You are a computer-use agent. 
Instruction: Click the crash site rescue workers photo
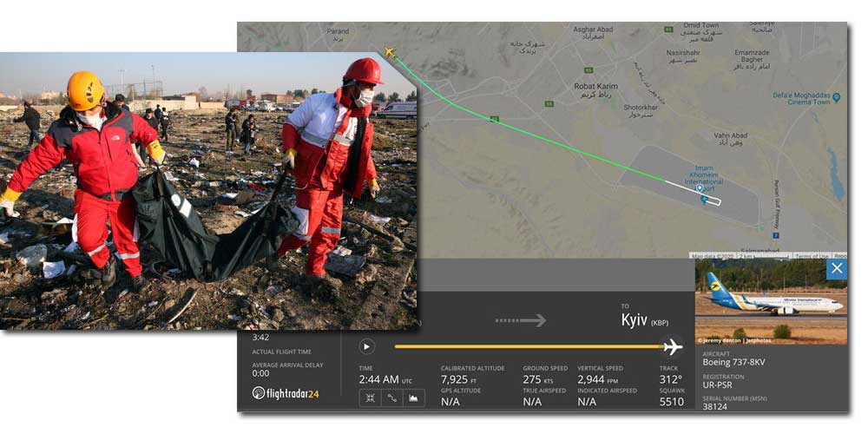(208, 191)
